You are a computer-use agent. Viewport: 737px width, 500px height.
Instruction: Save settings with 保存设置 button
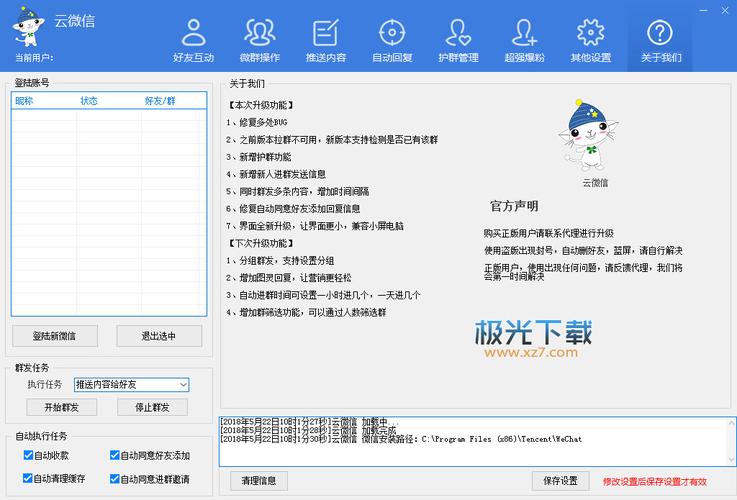(560, 481)
